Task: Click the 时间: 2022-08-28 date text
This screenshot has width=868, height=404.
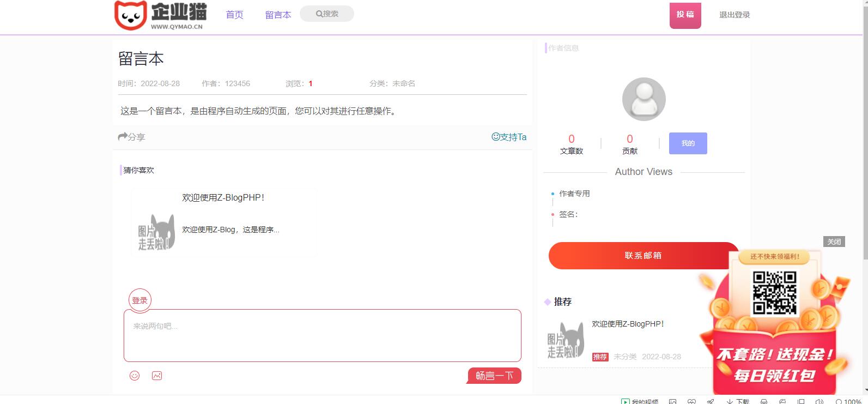Action: (149, 83)
